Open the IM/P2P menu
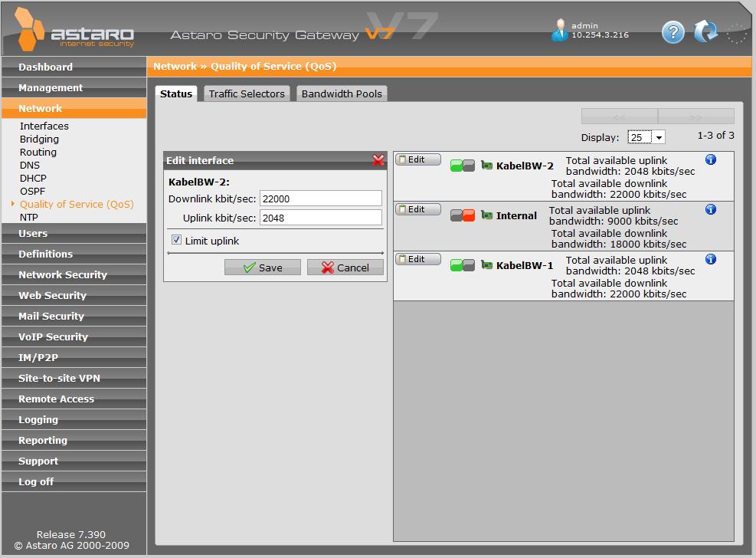The height and width of the screenshot is (558, 756). coord(74,358)
